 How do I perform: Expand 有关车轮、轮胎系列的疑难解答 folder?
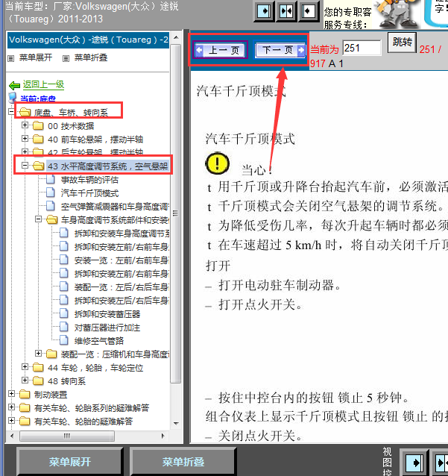(11, 407)
